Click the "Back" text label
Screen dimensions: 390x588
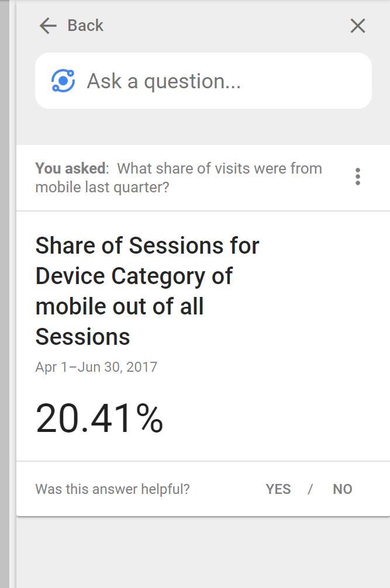[85, 25]
